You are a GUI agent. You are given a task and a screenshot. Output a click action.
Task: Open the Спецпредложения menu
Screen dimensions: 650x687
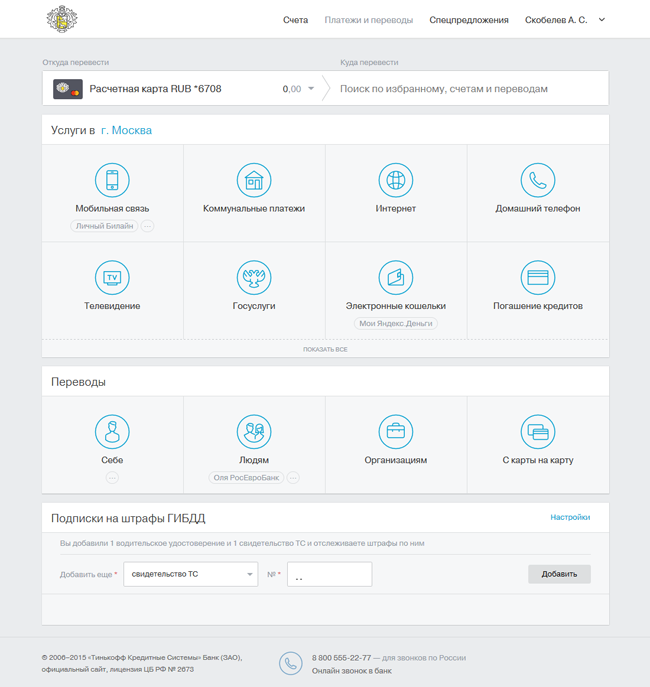469,20
